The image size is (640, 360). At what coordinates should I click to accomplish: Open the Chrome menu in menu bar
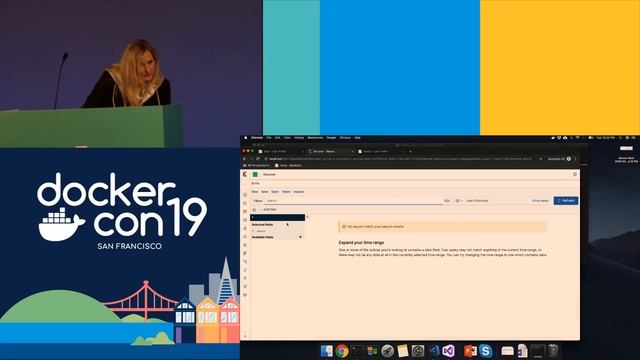coord(257,138)
